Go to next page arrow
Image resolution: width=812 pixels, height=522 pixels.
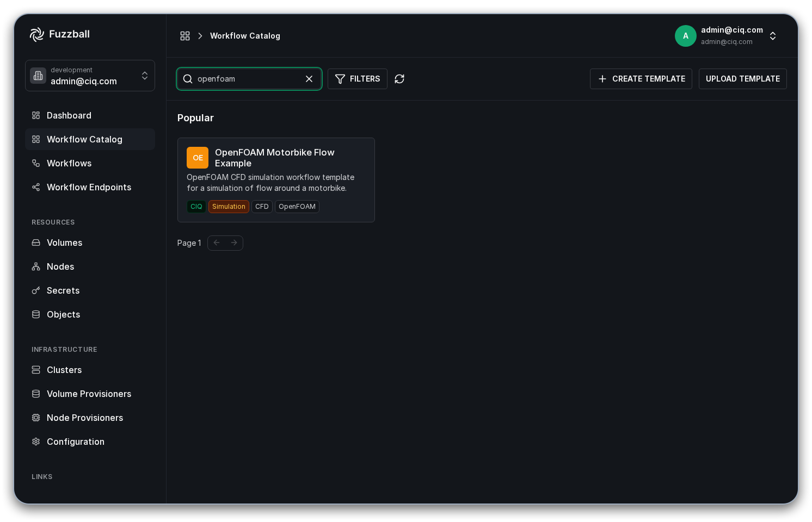coord(234,243)
